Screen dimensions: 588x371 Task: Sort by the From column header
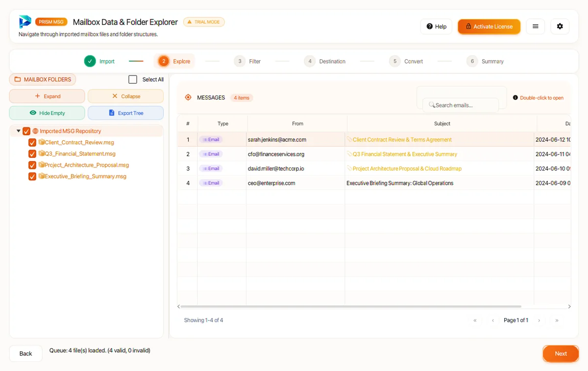pos(297,124)
